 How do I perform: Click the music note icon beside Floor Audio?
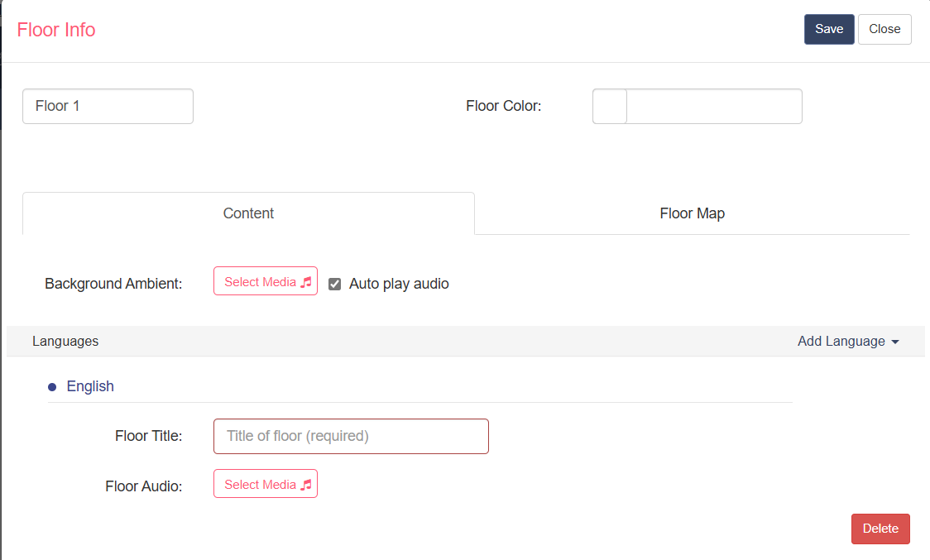[306, 486]
